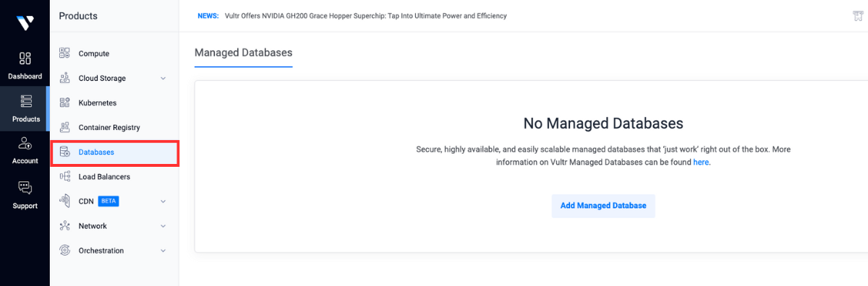Click the Cloud Storage icon

[64, 78]
